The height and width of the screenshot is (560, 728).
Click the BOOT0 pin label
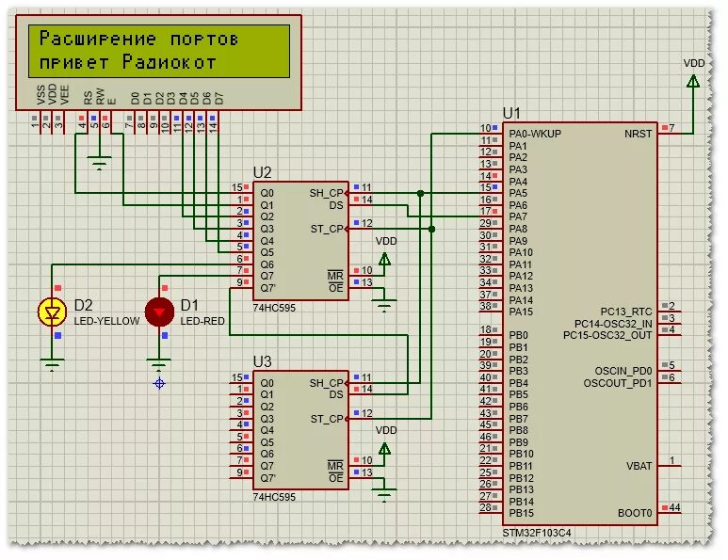pos(635,513)
